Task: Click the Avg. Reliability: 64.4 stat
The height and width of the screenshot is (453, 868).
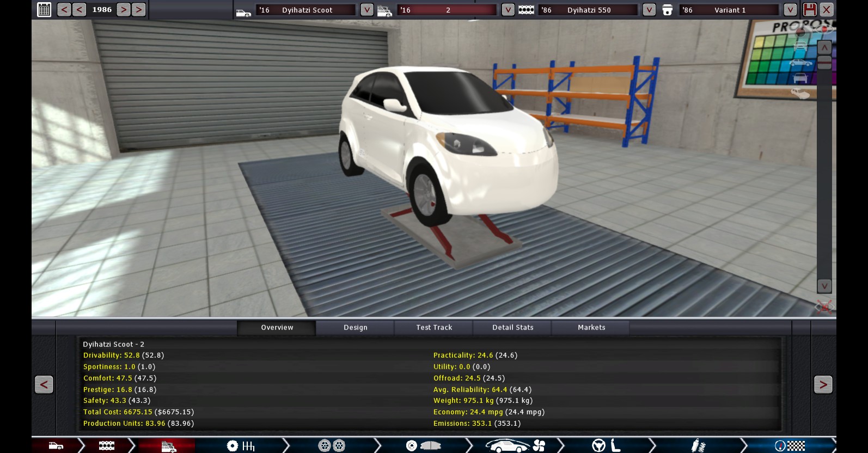Action: pyautogui.click(x=482, y=389)
